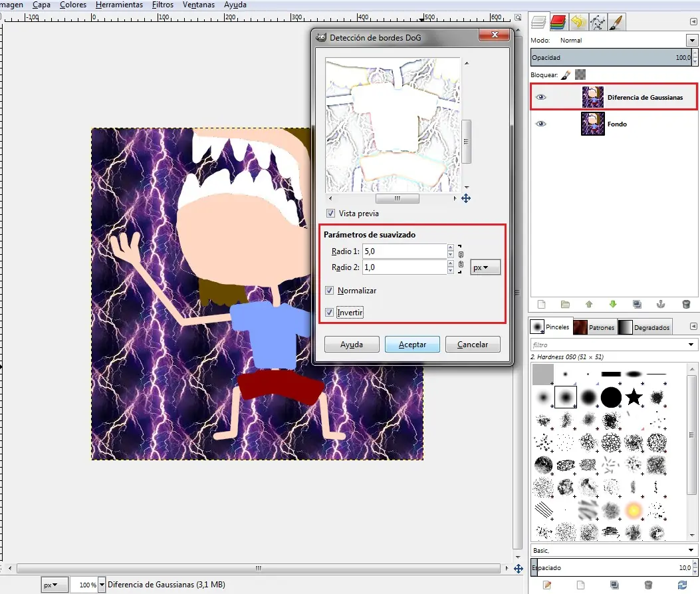The width and height of the screenshot is (700, 594).
Task: Click the Radio 1 input field
Action: click(404, 251)
